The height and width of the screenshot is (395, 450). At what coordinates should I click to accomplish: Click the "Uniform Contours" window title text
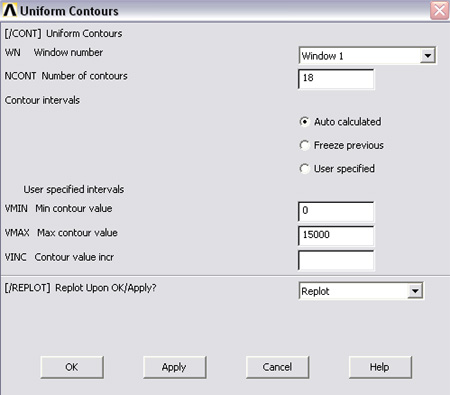69,11
